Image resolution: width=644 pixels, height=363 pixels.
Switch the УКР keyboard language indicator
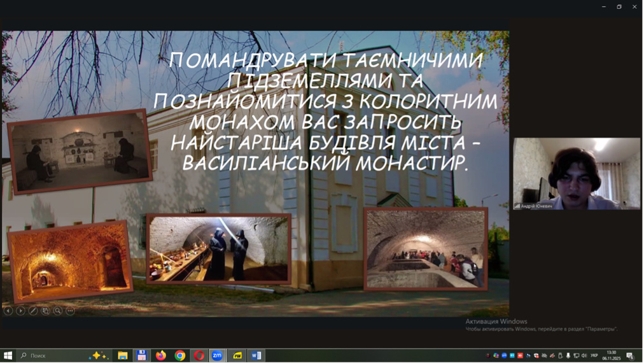click(x=594, y=355)
